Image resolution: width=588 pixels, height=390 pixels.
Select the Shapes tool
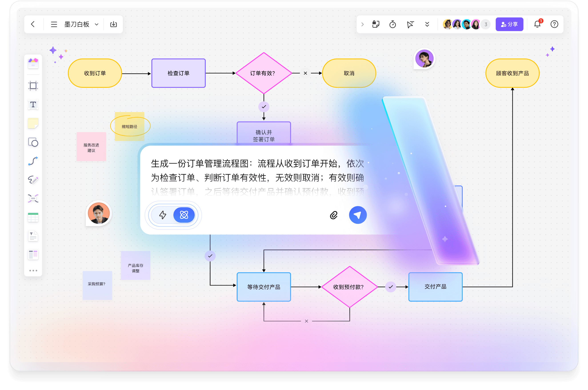pos(33,142)
